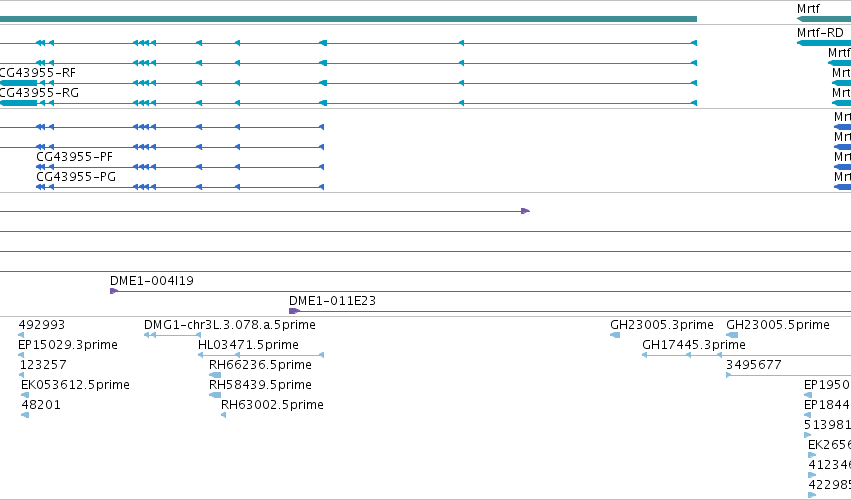Select the GH17445.3prime EST label

point(694,345)
